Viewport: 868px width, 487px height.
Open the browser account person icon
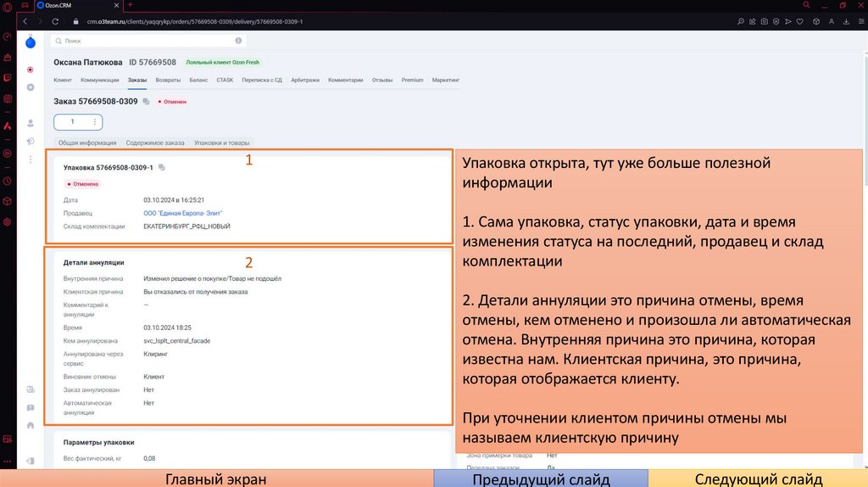(831, 21)
